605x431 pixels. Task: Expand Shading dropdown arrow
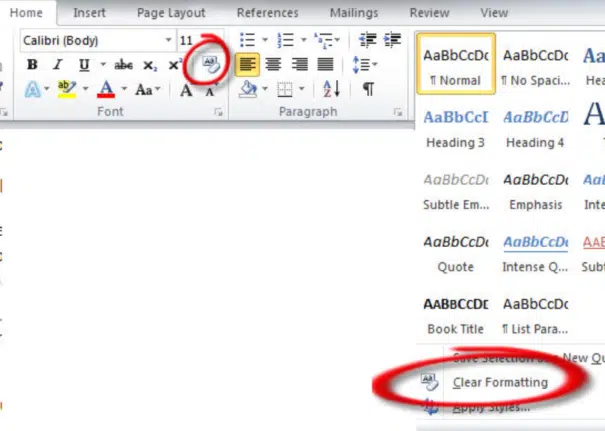265,89
